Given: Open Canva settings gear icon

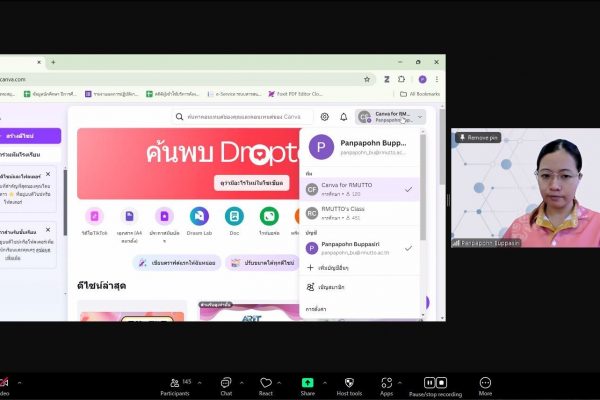Looking at the screenshot, I should (x=324, y=117).
